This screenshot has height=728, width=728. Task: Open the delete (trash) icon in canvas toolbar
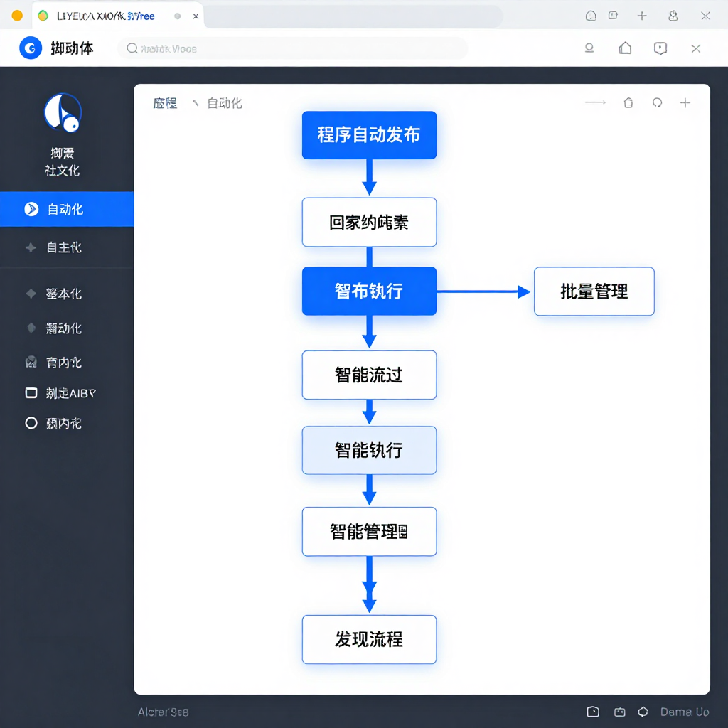628,102
